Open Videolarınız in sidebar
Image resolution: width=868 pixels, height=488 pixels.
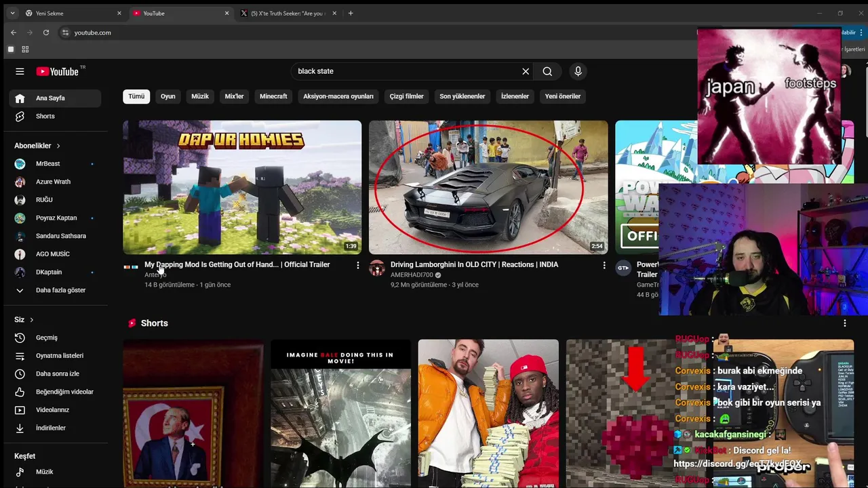55,410
